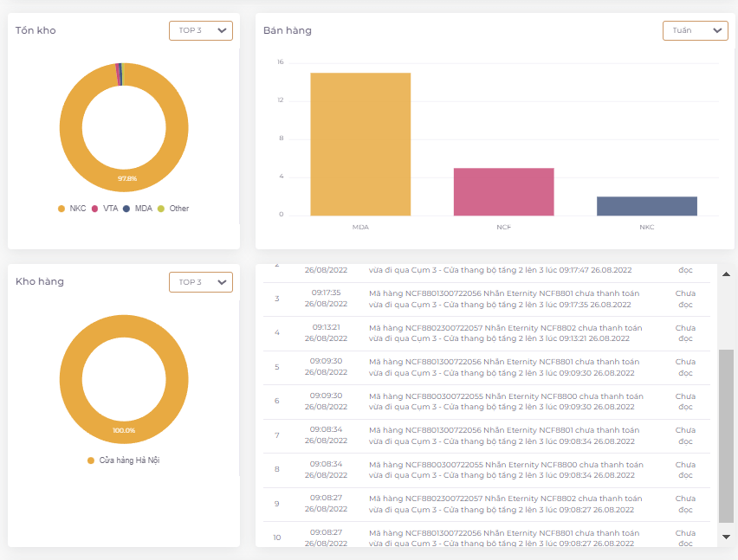Open the Tuần period dropdown in Bán hàng
Image resolution: width=738 pixels, height=560 pixels.
pyautogui.click(x=695, y=31)
